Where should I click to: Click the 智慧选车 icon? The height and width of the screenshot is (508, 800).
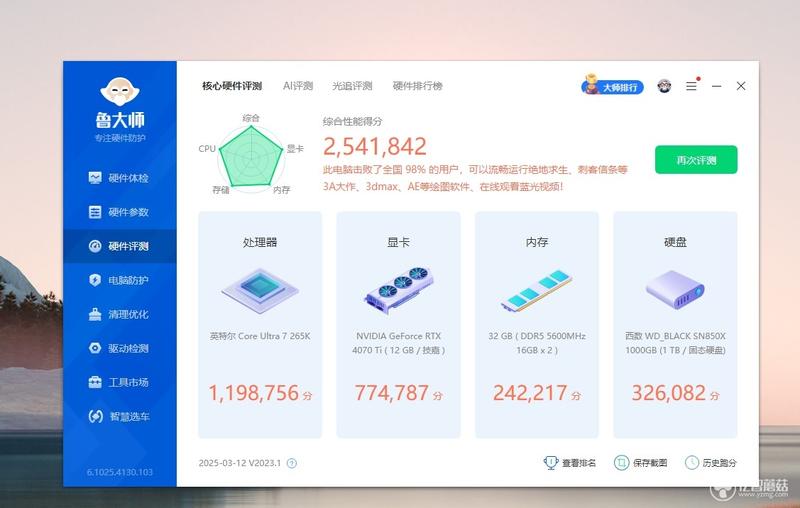click(95, 416)
